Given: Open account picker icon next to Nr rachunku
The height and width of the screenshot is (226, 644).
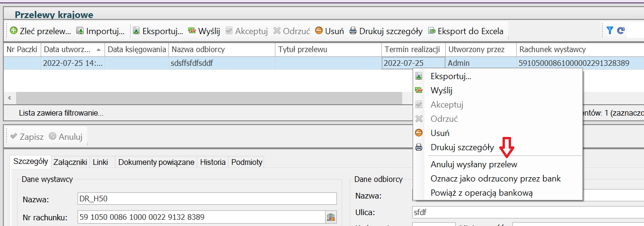Looking at the screenshot, I should tap(331, 217).
